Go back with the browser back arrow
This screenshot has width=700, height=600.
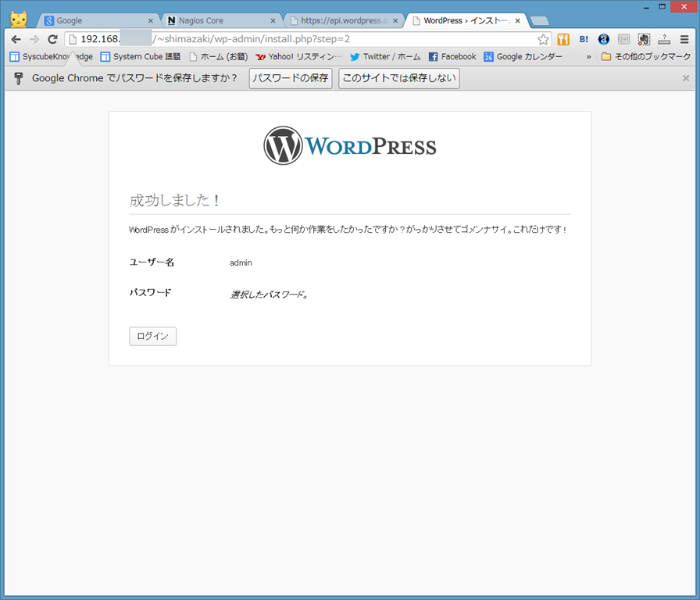[x=16, y=39]
